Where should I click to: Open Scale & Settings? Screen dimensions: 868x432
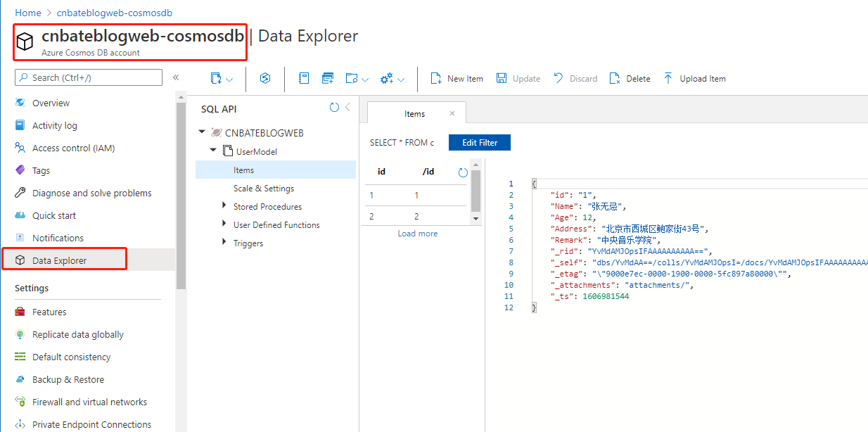[264, 189]
